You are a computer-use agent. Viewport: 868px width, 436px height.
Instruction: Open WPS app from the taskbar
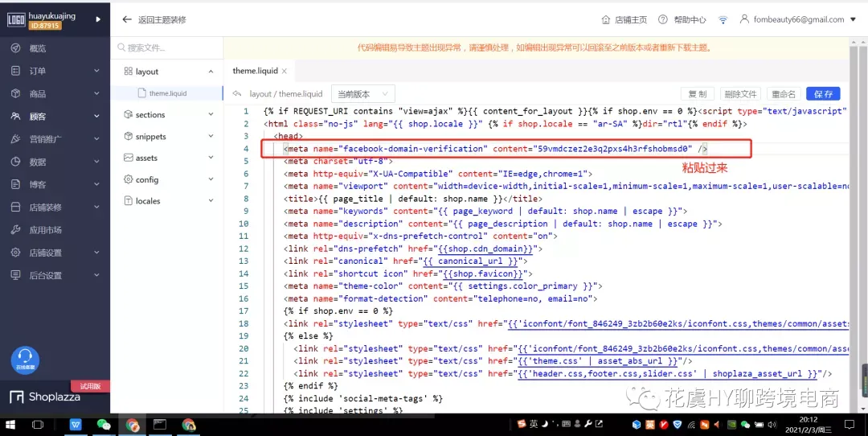(x=76, y=425)
